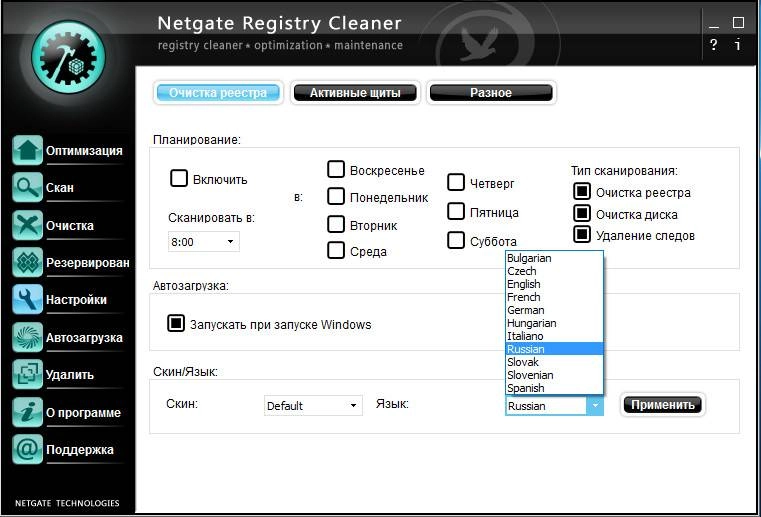Click the Scan magnifier icon
Image resolution: width=761 pixels, height=517 pixels.
pos(27,187)
